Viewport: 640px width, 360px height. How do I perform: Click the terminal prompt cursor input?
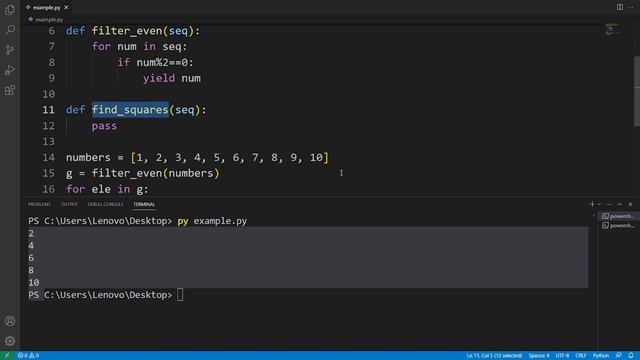[180, 295]
